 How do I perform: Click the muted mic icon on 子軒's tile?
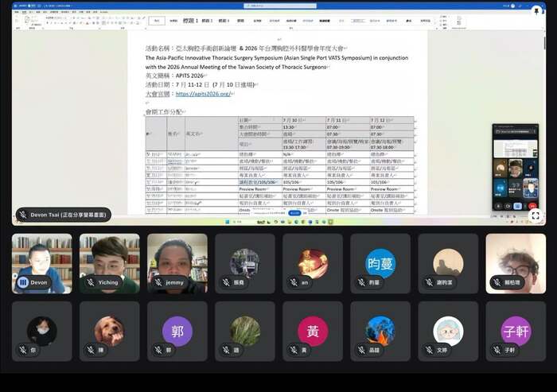click(497, 350)
